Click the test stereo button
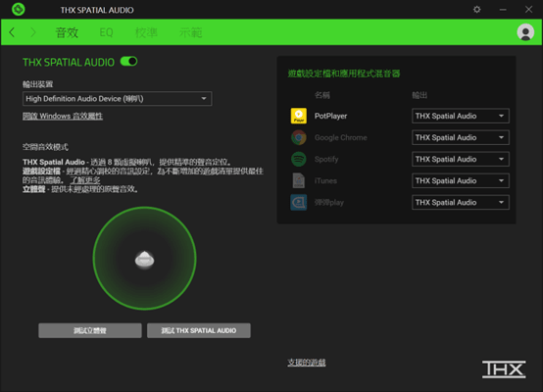The image size is (543, 392). tap(90, 330)
